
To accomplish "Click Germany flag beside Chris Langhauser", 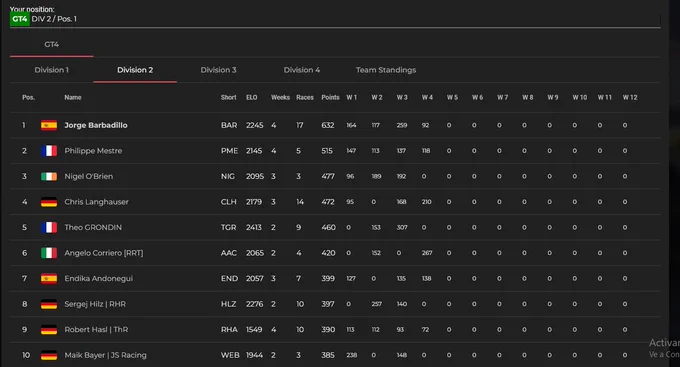I will coord(49,202).
